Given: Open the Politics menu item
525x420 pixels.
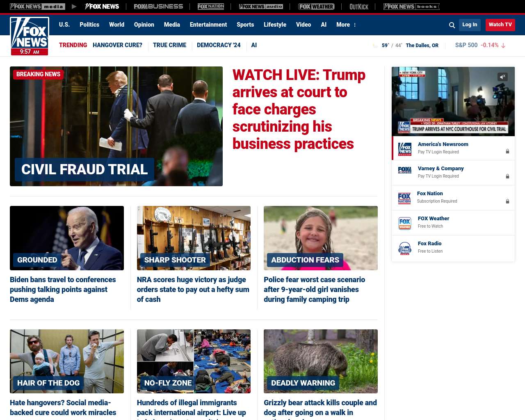Looking at the screenshot, I should (x=89, y=25).
